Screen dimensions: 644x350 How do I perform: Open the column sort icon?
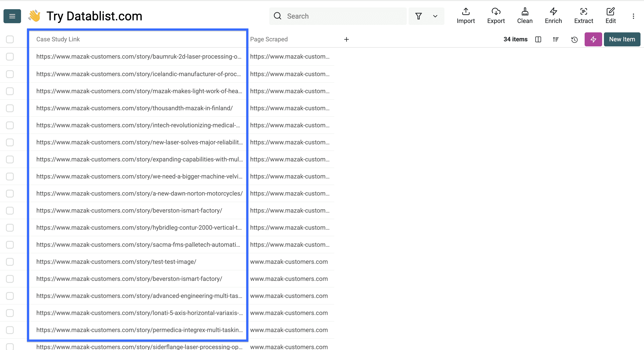(556, 39)
